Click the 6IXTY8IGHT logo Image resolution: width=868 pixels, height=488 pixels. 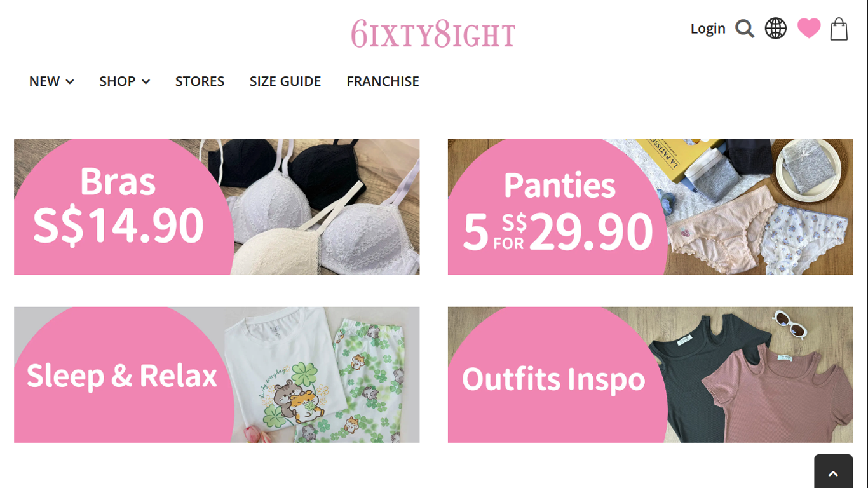click(433, 34)
